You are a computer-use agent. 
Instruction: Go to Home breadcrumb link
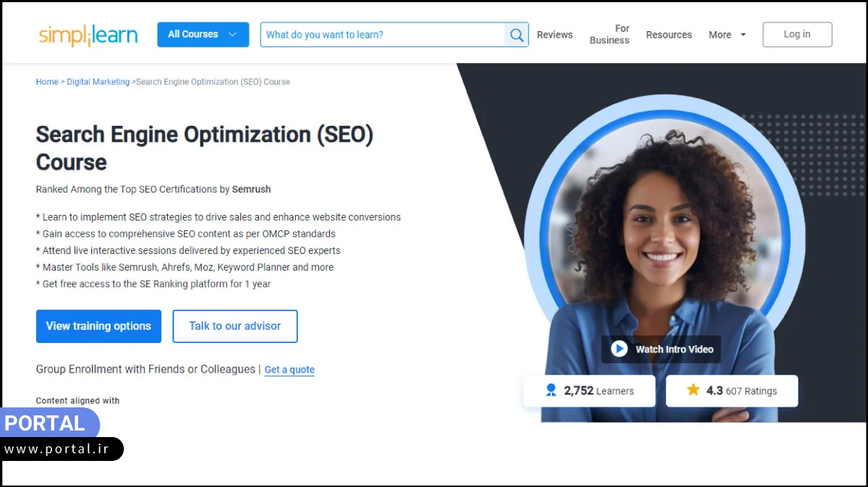tap(47, 82)
